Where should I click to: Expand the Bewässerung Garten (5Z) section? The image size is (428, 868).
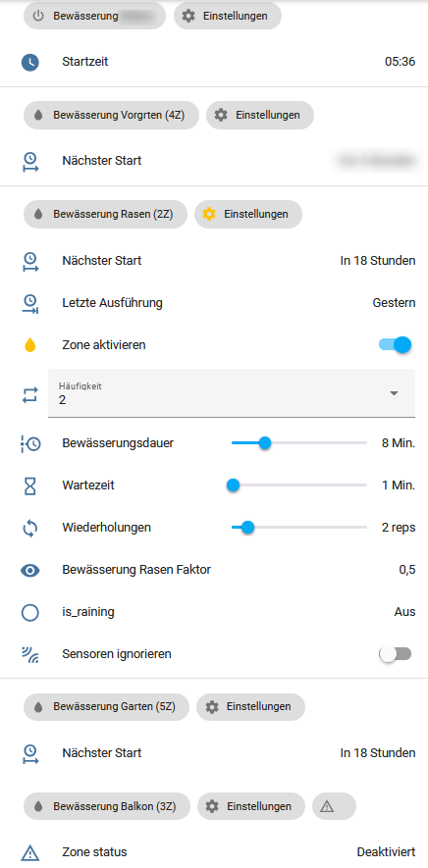(x=106, y=707)
